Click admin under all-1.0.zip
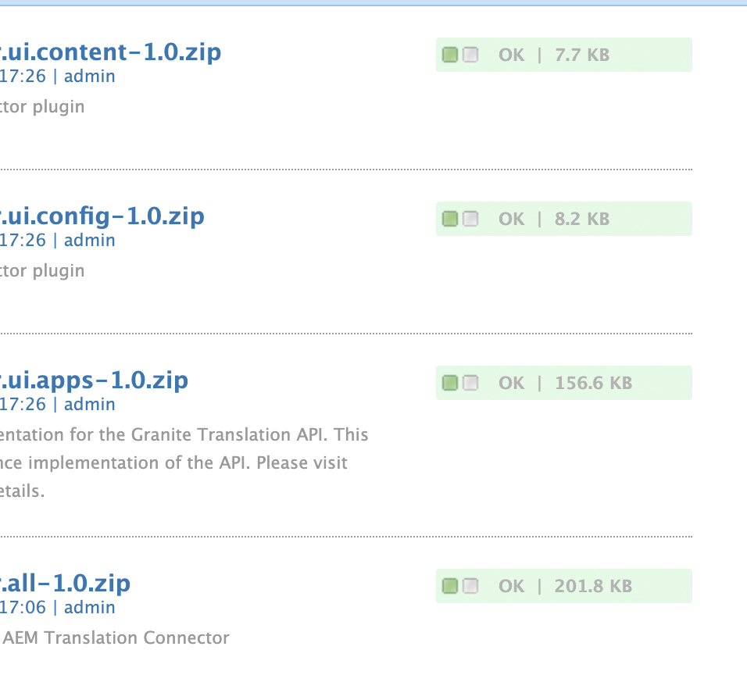The image size is (747, 700). click(x=89, y=607)
